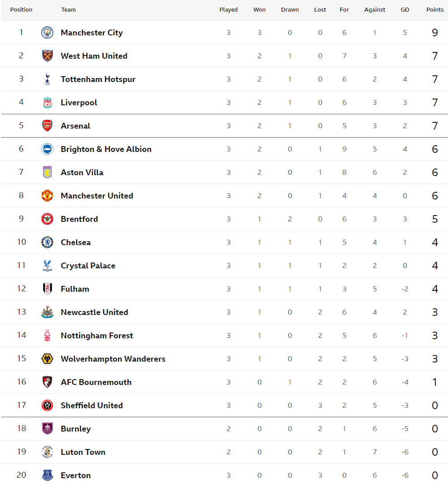
Task: Click the Manchester City club crest
Action: [48, 32]
